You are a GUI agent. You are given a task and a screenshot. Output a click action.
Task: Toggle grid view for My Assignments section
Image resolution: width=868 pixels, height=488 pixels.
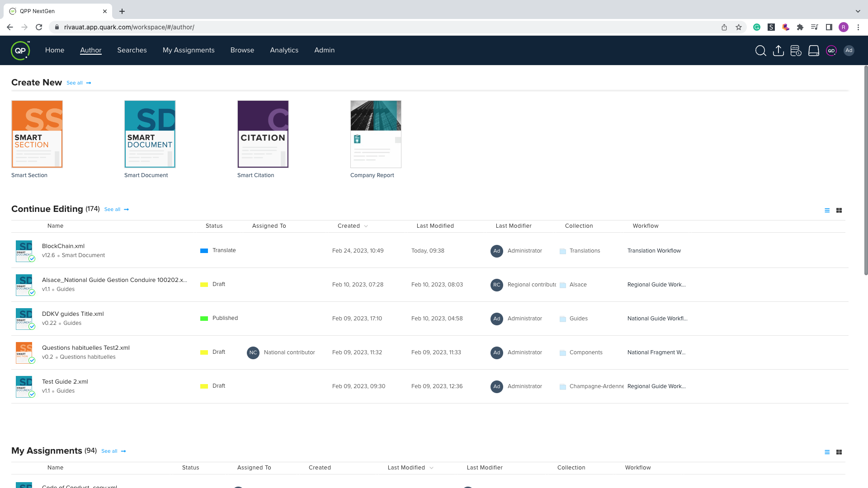click(x=839, y=452)
